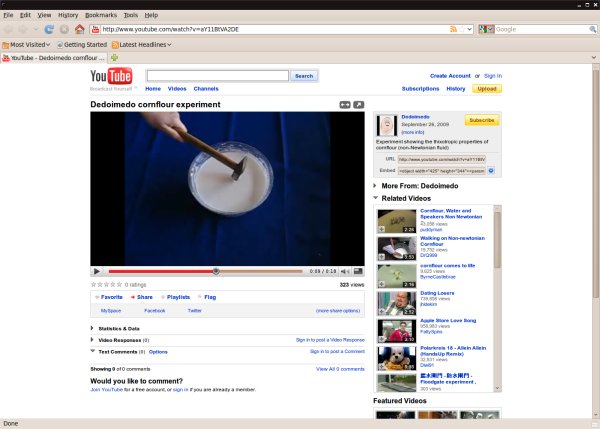Click the YouTube Search button

pyautogui.click(x=304, y=76)
